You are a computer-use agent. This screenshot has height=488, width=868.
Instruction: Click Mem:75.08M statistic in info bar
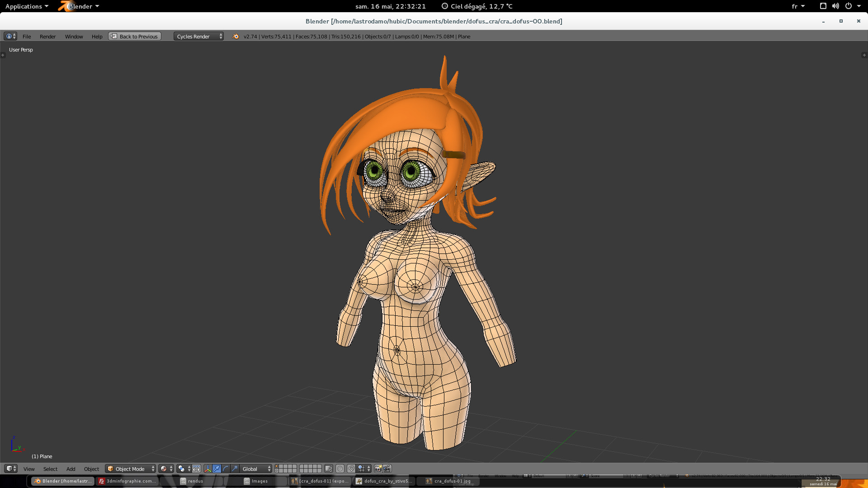pyautogui.click(x=439, y=37)
